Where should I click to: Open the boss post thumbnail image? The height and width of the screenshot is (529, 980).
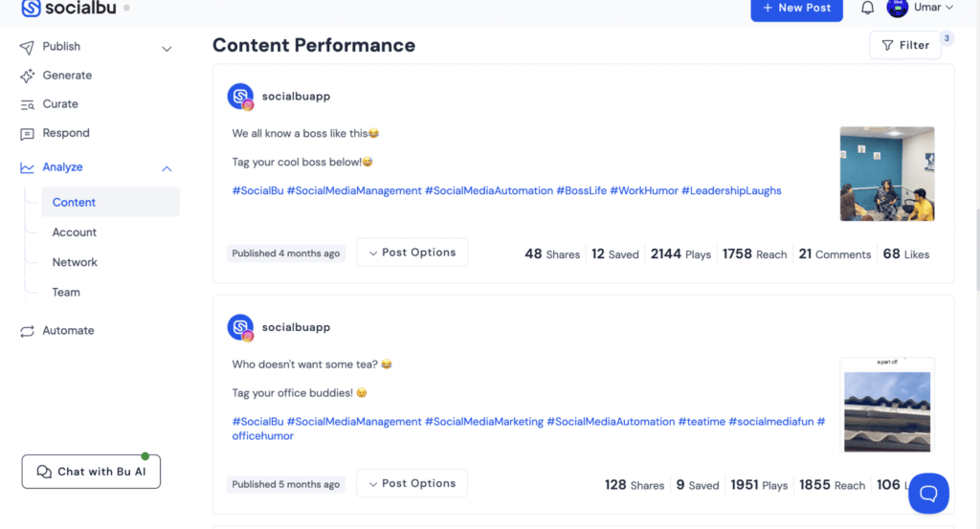pos(886,174)
